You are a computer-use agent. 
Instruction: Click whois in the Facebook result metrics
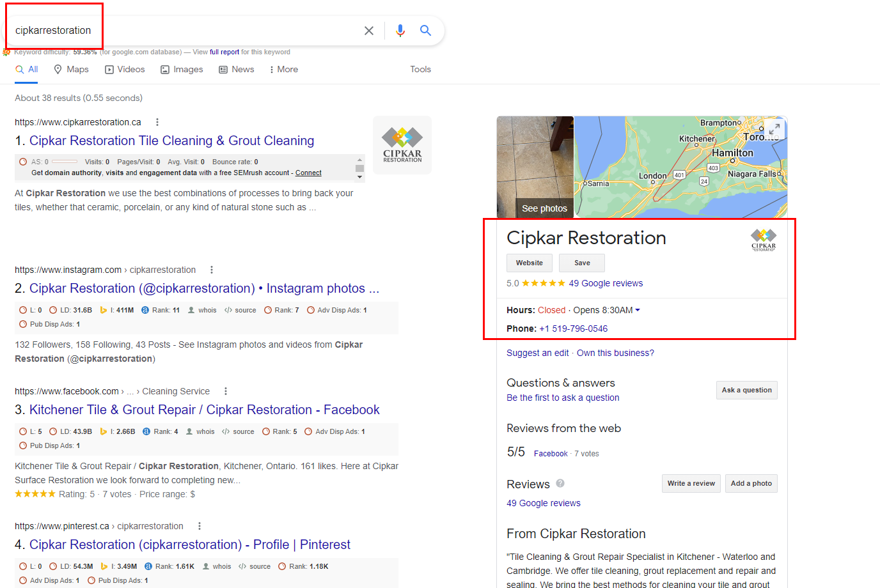click(x=200, y=432)
